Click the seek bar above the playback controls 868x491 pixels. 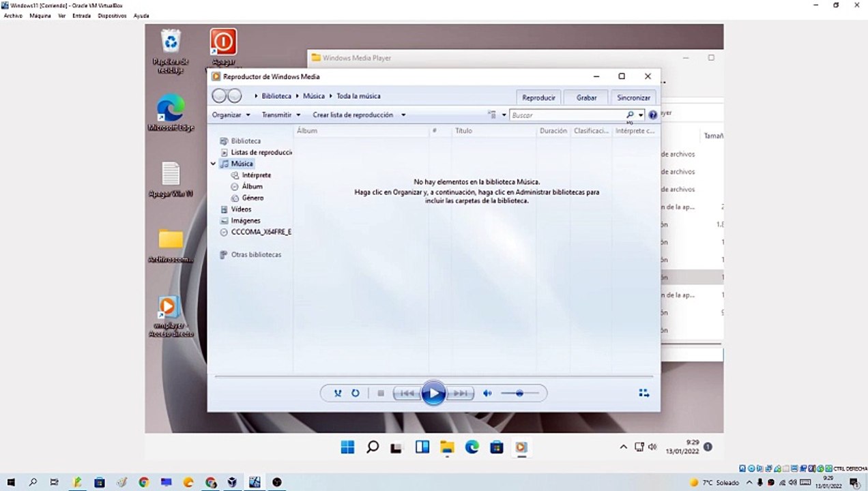coord(433,376)
